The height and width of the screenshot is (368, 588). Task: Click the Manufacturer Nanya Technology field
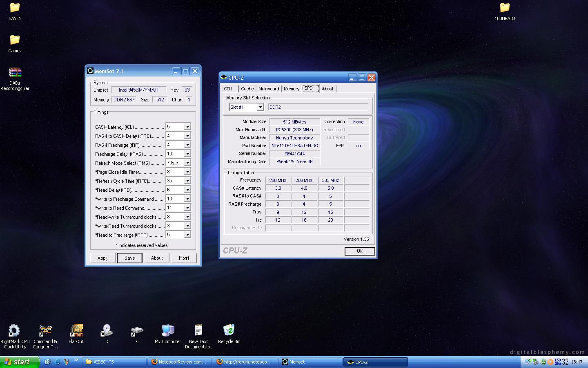click(x=294, y=138)
